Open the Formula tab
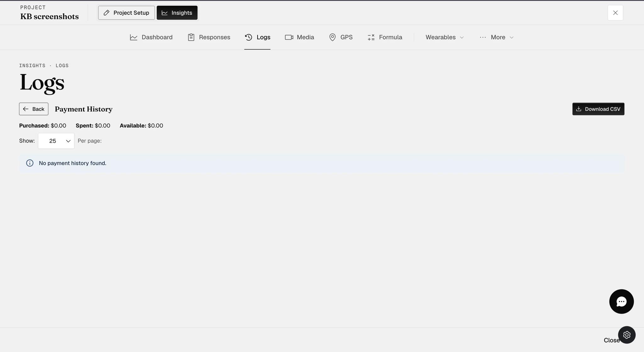The image size is (644, 352). 385,37
